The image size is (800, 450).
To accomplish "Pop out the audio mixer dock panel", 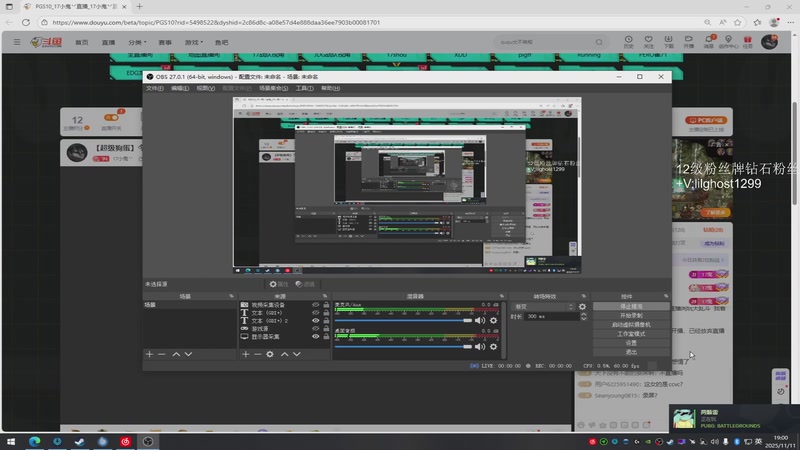I will tap(502, 296).
